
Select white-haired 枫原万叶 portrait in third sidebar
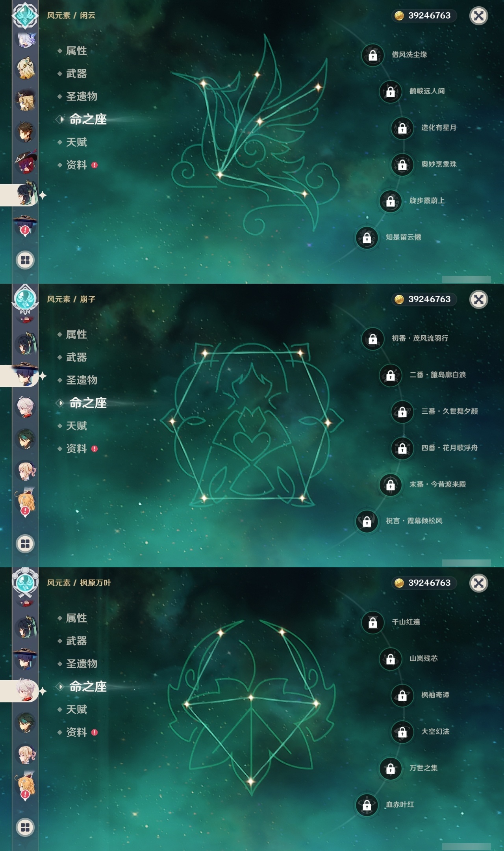click(x=25, y=690)
